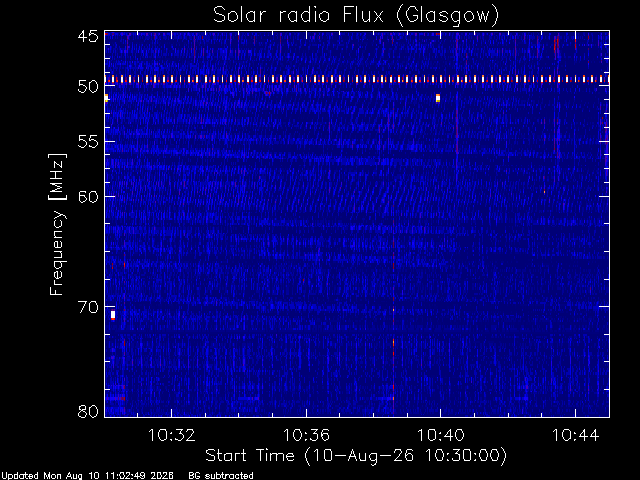Image resolution: width=640 pixels, height=480 pixels.
Task: Click the bright burst below 50 MHz near 10:40
Action: tap(438, 98)
